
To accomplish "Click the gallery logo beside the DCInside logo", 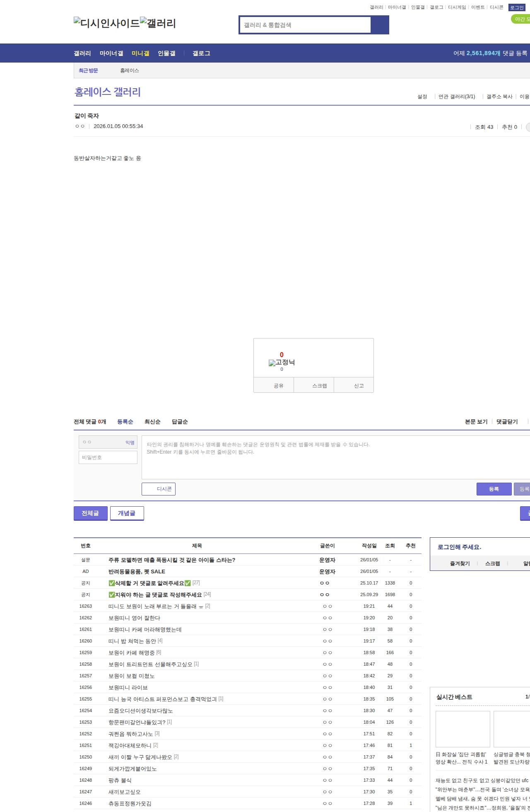I will 158,23.
